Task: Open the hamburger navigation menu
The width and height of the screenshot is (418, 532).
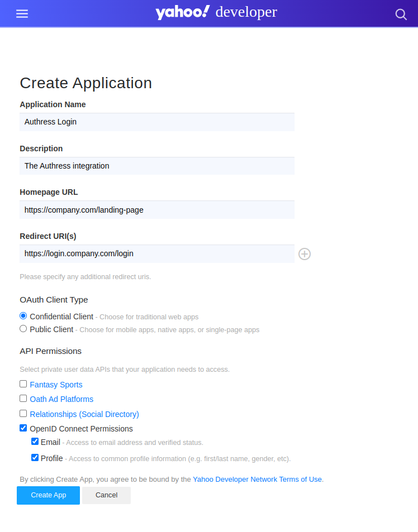Action: pos(22,13)
